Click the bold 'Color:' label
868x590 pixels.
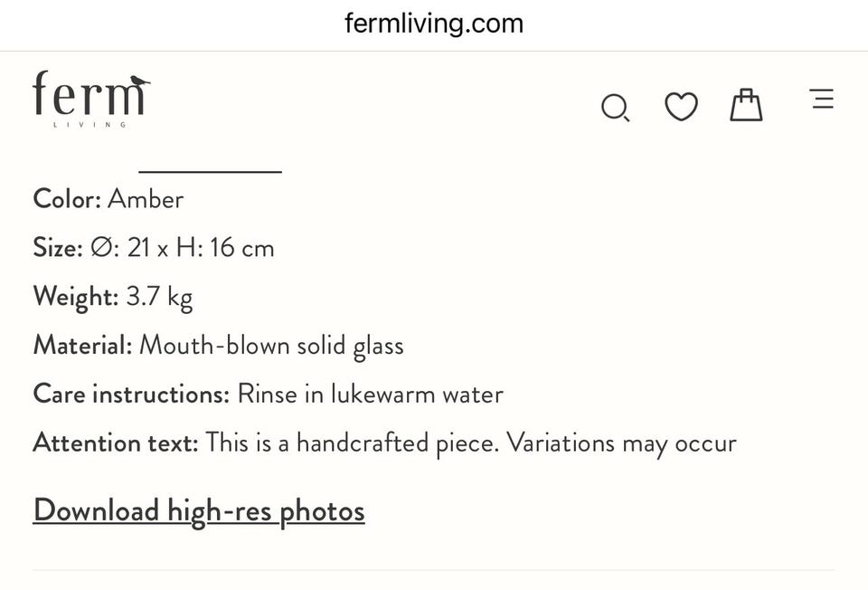point(67,199)
